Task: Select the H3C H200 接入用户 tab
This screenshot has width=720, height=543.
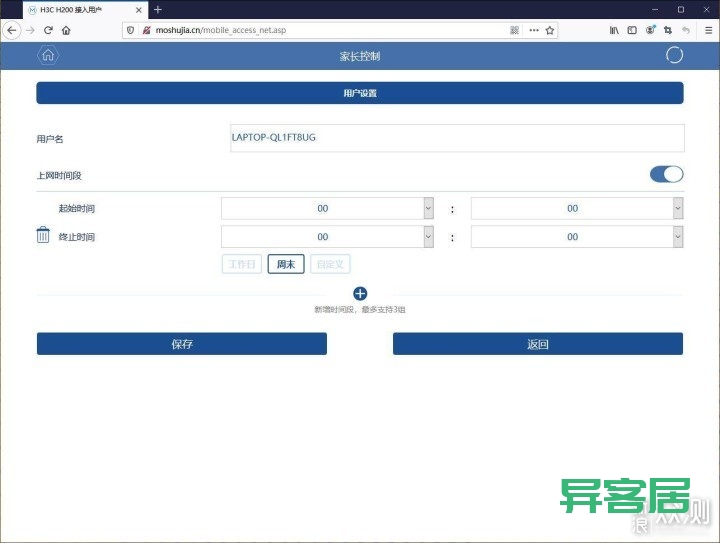Action: 84,10
